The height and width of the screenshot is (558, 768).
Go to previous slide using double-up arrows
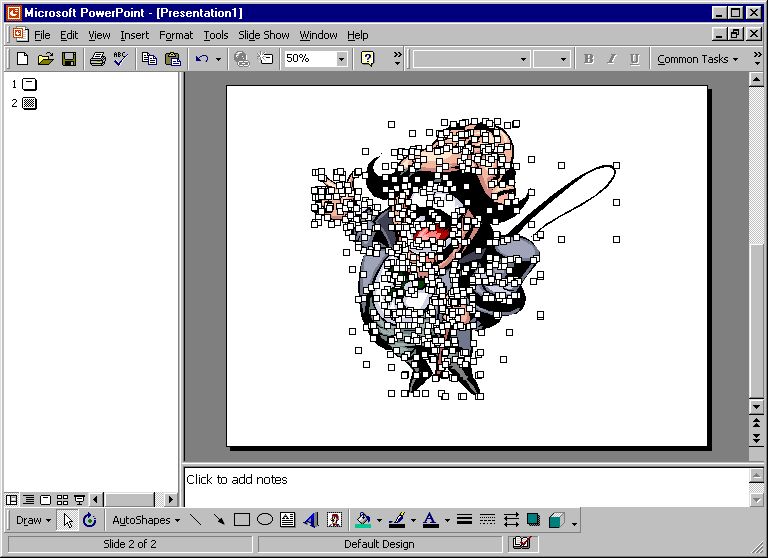point(756,422)
